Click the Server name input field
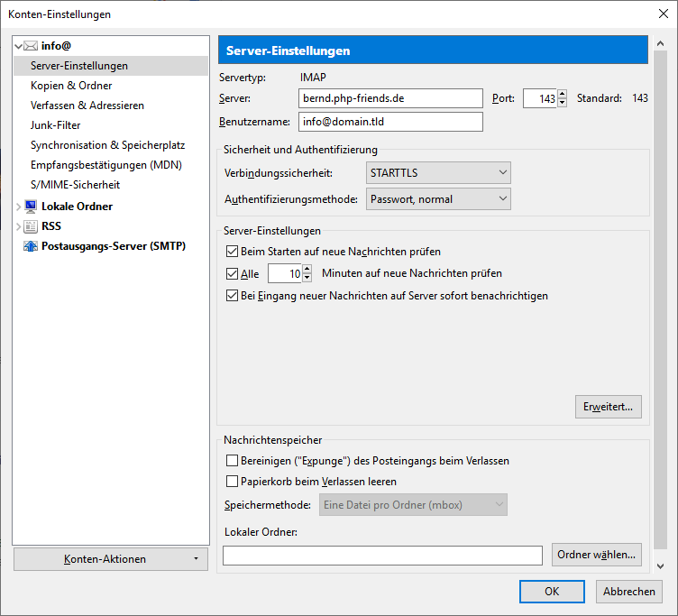678x616 pixels. tap(390, 98)
